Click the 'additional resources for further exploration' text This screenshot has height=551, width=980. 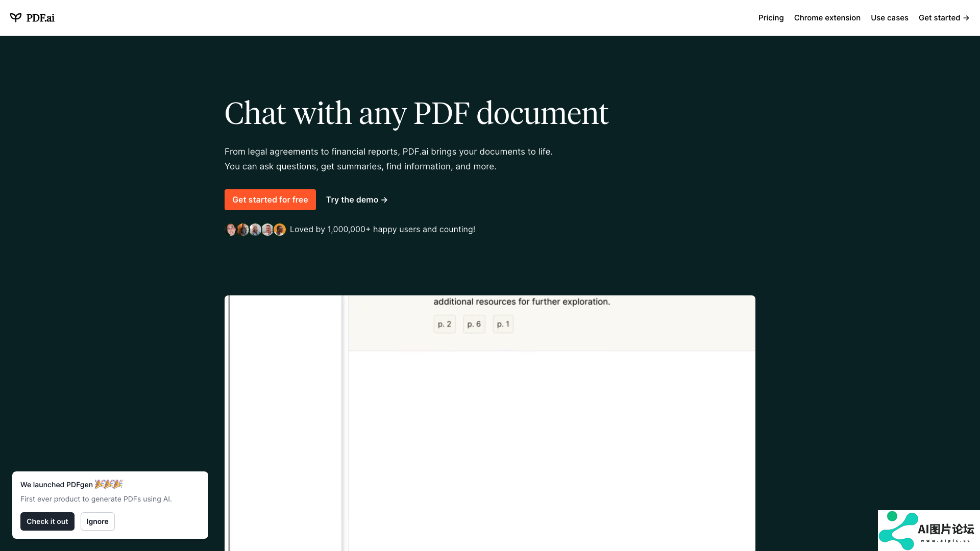click(522, 302)
